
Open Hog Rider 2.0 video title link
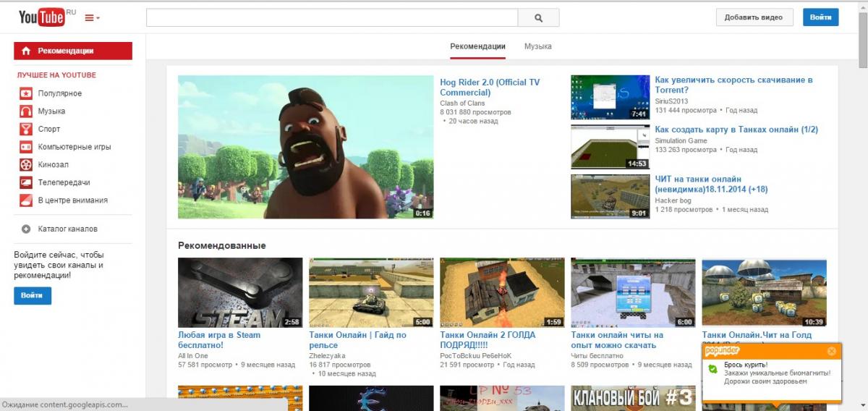point(490,87)
